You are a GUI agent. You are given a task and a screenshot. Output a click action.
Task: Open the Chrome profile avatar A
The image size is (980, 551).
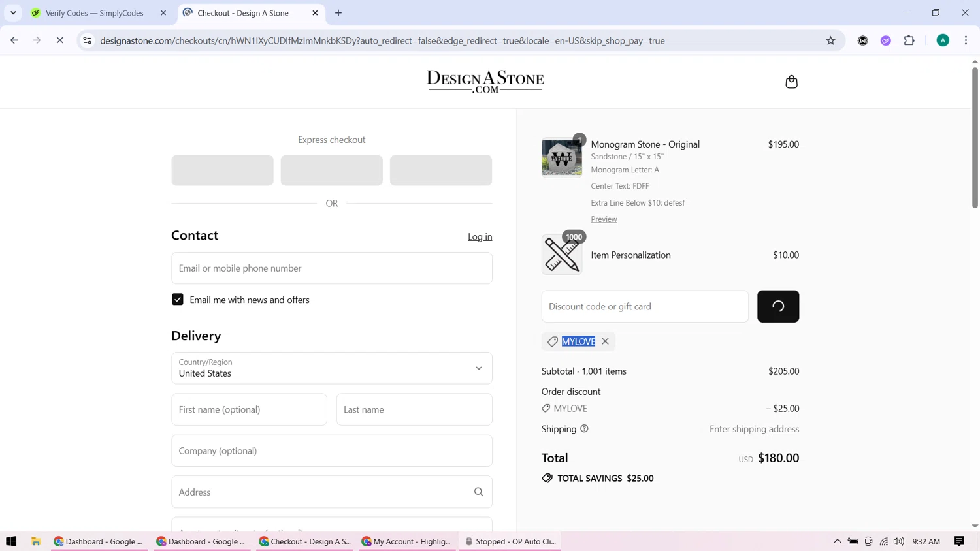tap(943, 40)
